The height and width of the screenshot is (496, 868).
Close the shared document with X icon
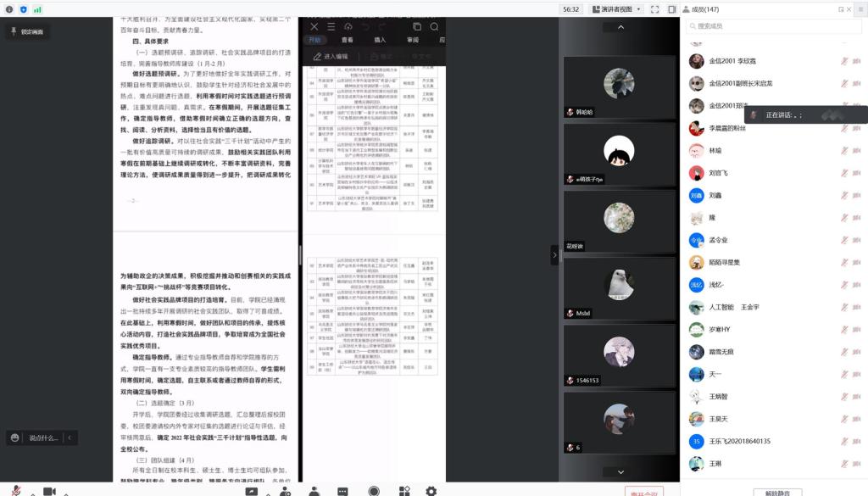pyautogui.click(x=314, y=26)
